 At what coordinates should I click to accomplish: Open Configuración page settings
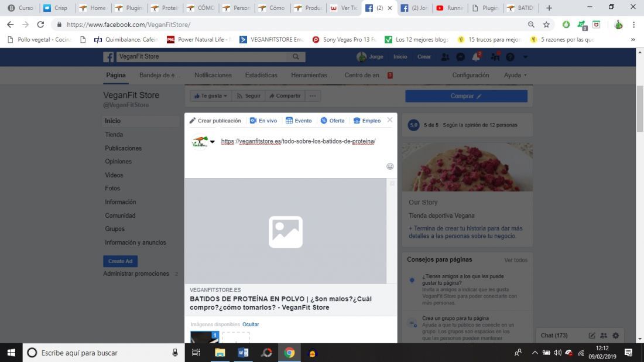pyautogui.click(x=471, y=75)
